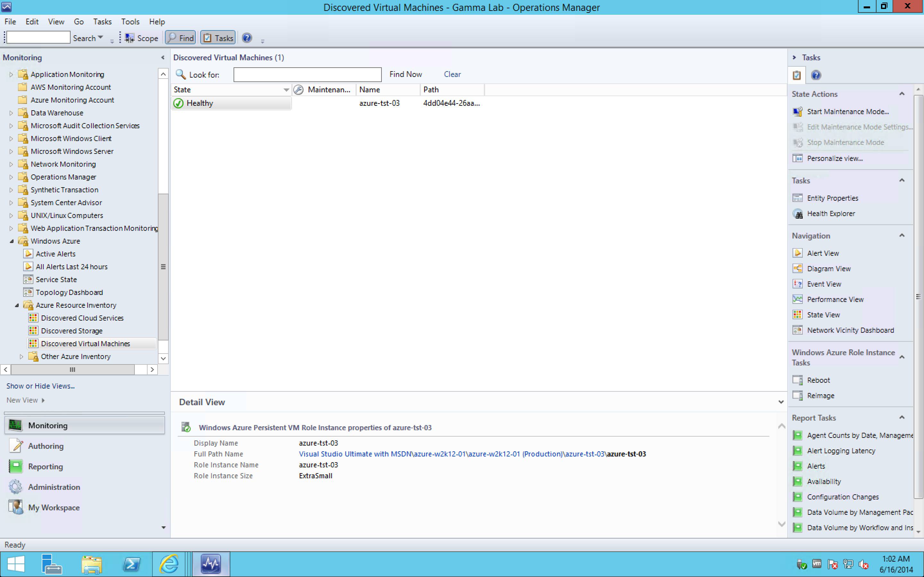This screenshot has width=924, height=577.
Task: Click the Look for search field
Action: click(307, 74)
